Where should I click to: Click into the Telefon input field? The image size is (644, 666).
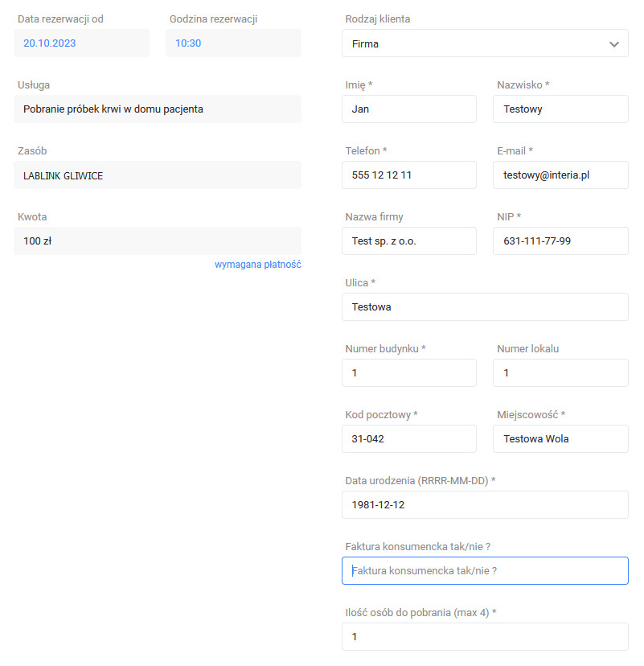[408, 175]
